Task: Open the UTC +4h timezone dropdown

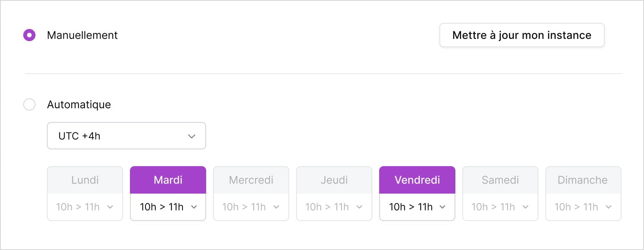Action: pos(126,136)
